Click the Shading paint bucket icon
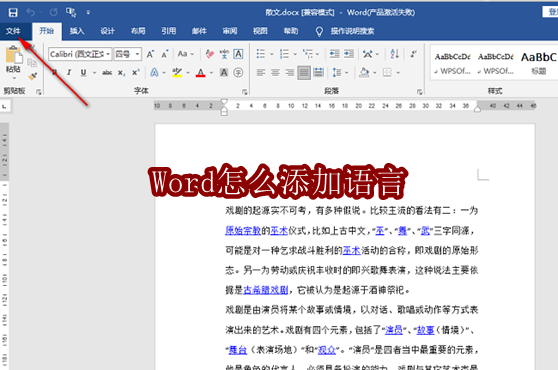This screenshot has height=370, width=558. 364,73
